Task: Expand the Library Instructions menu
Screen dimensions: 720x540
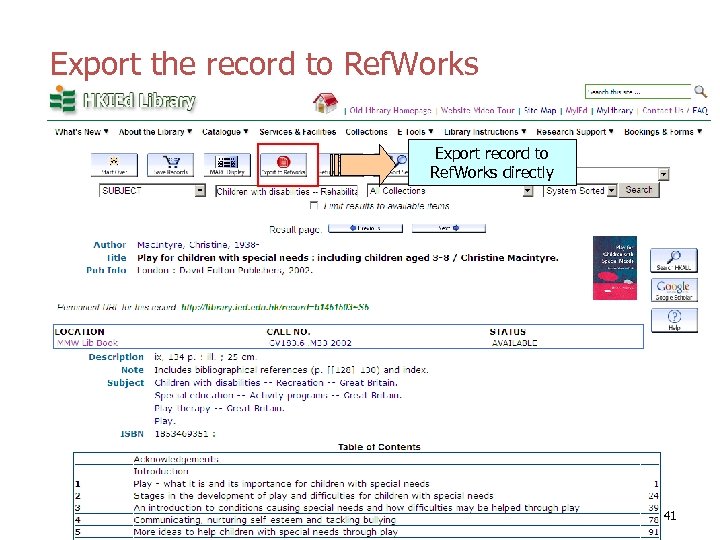Action: (485, 132)
